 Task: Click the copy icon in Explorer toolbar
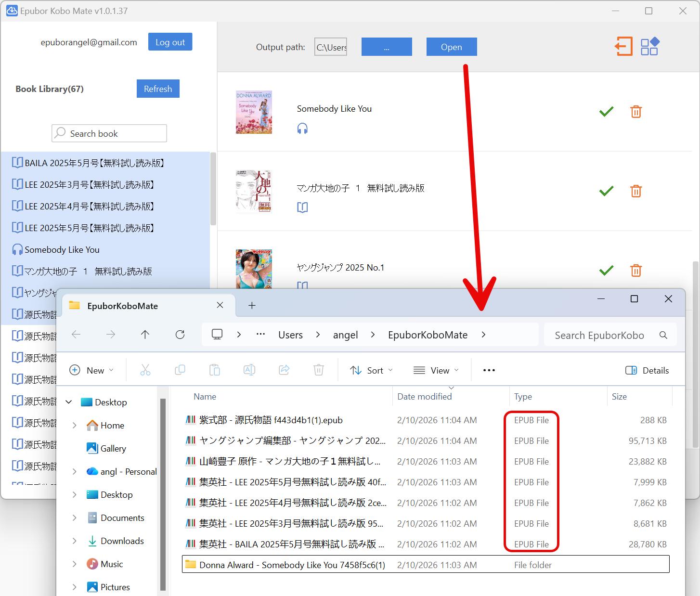coord(180,370)
